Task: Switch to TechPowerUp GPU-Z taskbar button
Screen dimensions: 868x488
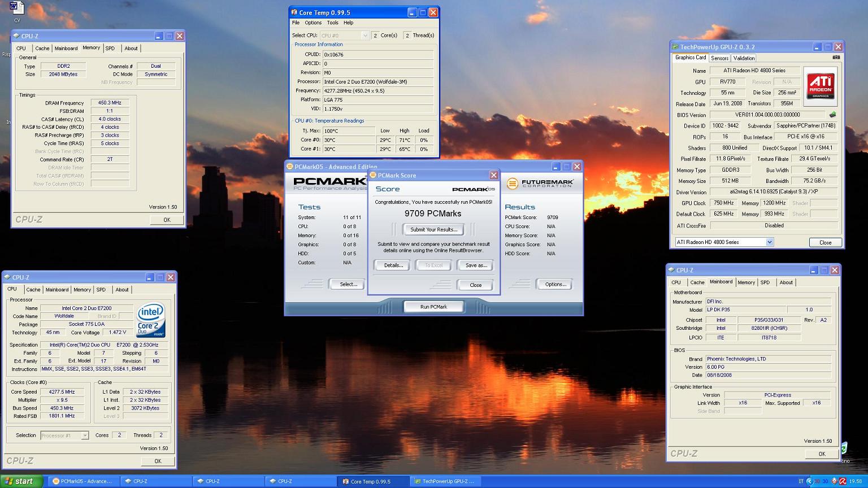Action: coord(444,481)
